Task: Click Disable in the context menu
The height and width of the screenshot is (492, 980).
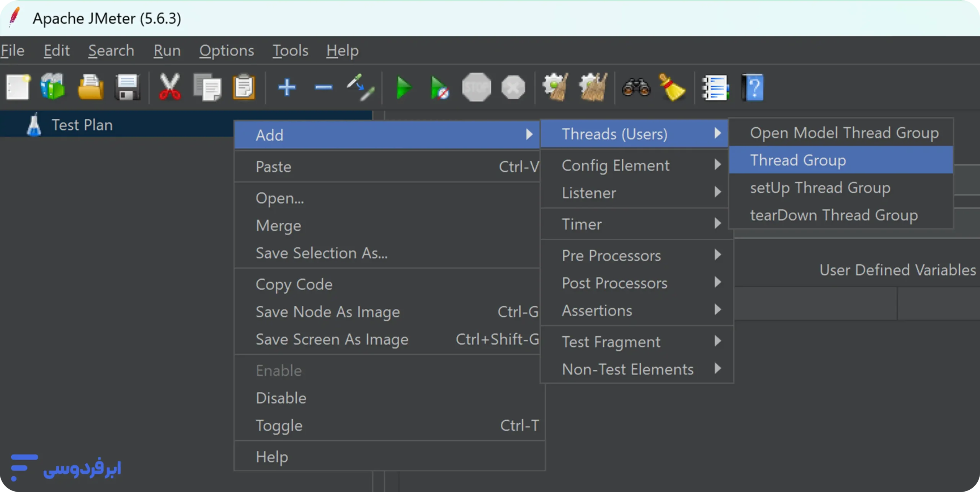Action: click(x=281, y=398)
